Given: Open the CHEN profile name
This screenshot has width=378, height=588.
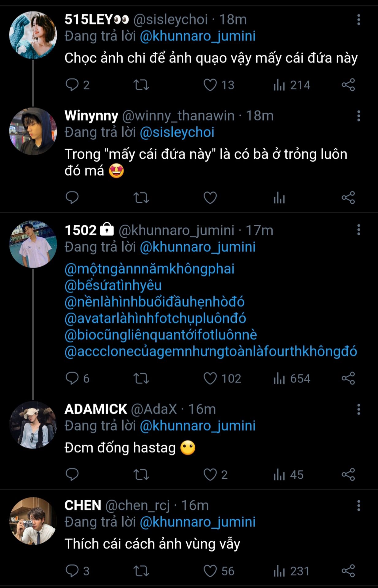Looking at the screenshot, I should [83, 505].
